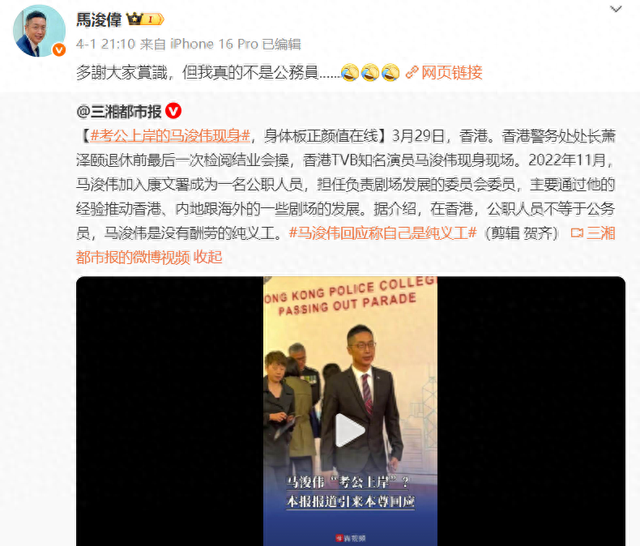Viewport: 640px width, 546px height.
Task: Play the embedded video
Action: [350, 430]
